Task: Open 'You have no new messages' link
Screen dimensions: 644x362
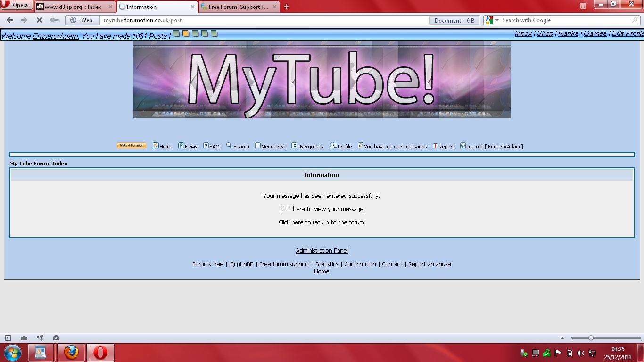Action: [395, 147]
